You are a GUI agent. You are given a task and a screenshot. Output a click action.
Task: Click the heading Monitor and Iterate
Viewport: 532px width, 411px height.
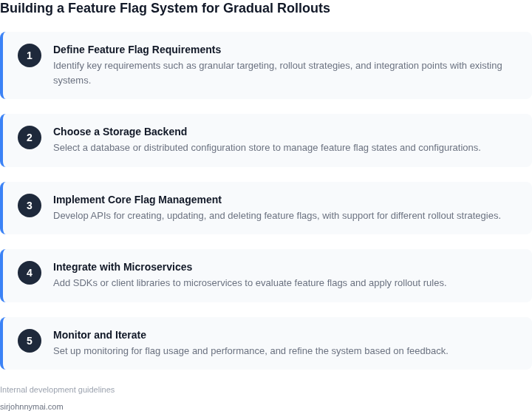point(100,335)
